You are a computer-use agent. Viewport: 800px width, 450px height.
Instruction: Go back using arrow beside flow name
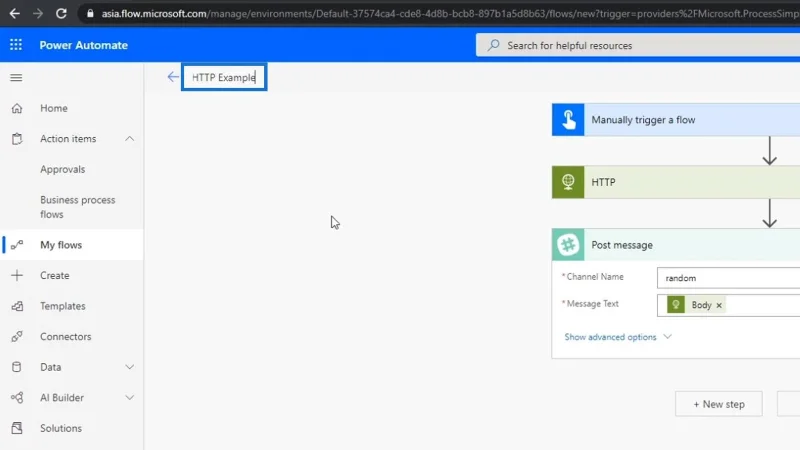pos(173,77)
